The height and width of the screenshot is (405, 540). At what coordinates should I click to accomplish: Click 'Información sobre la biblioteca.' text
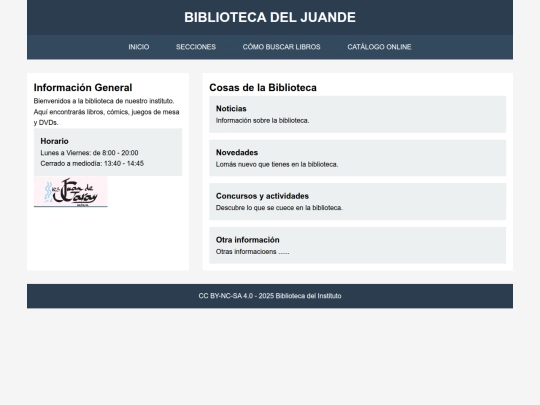click(262, 121)
